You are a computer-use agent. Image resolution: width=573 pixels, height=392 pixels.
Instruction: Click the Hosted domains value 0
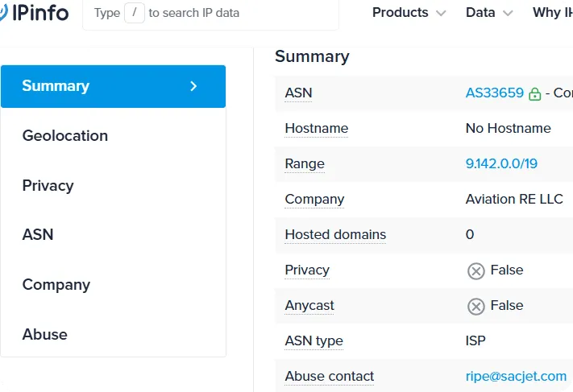470,234
